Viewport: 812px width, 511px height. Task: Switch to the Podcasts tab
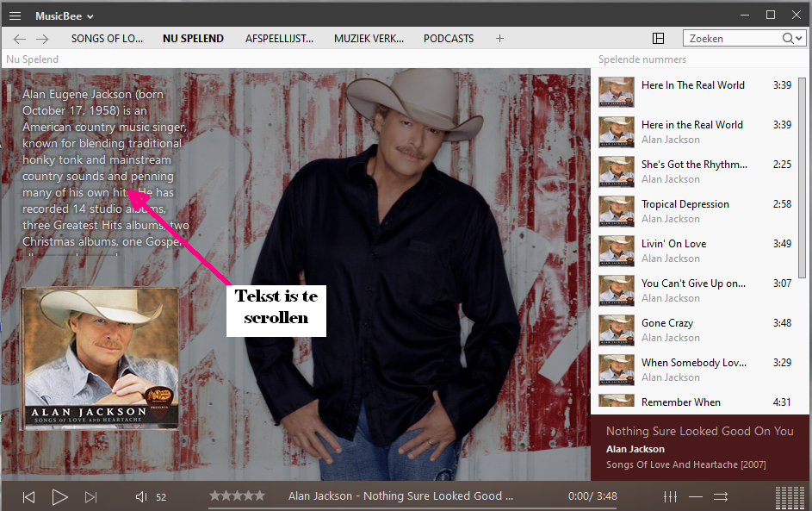click(x=448, y=39)
